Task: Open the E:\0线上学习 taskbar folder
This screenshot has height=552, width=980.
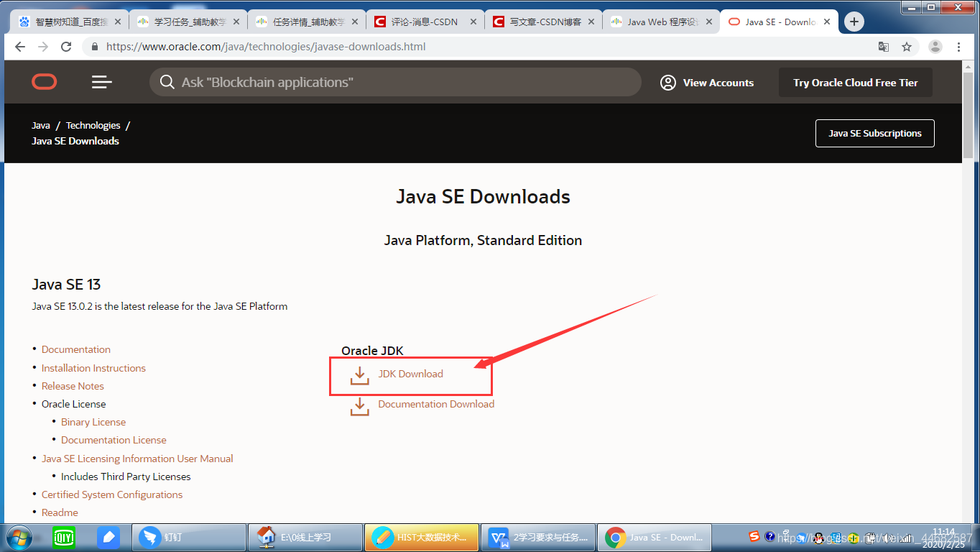Action: [x=305, y=537]
